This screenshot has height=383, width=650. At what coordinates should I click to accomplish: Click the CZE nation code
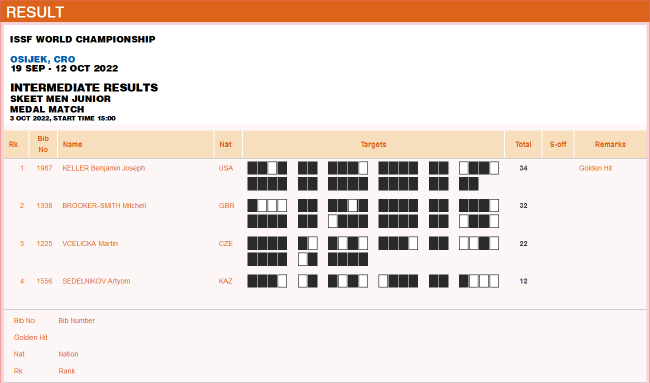click(x=226, y=243)
